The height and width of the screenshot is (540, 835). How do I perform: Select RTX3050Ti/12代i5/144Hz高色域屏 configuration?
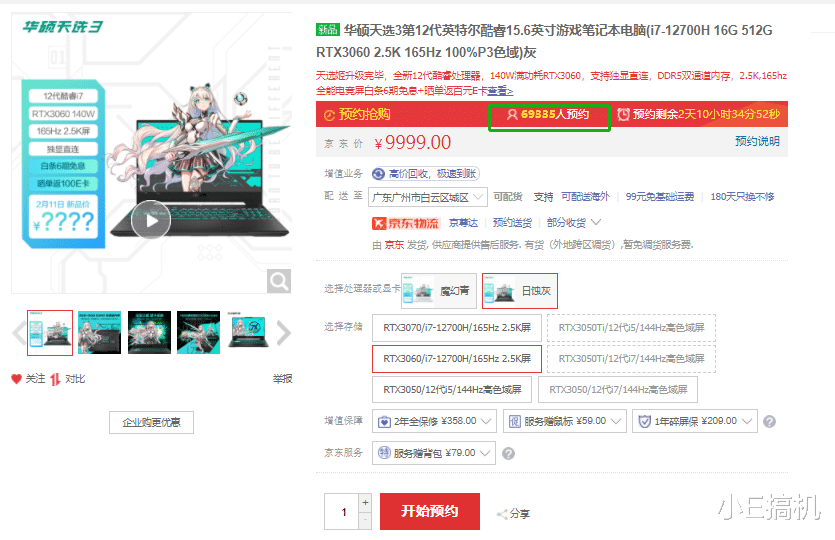pos(631,328)
